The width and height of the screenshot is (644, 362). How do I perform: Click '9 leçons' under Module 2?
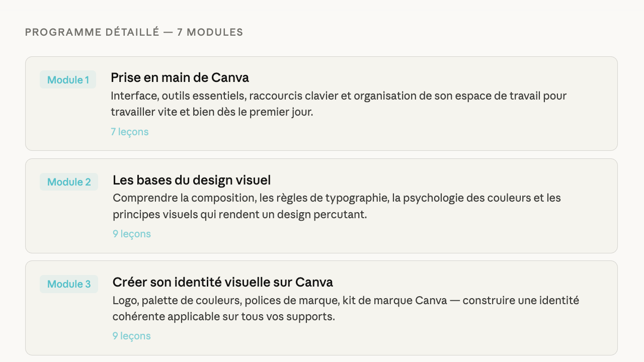coord(132,234)
